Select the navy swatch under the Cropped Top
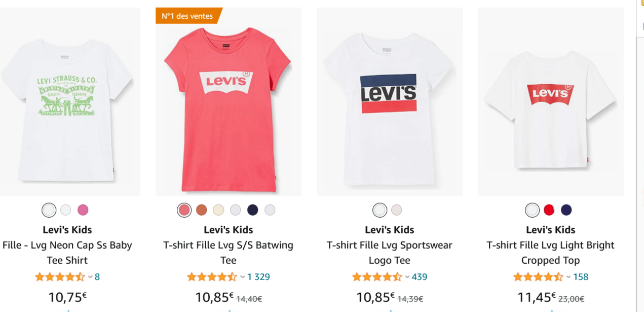Screen dimensions: 644x312 coord(566,209)
